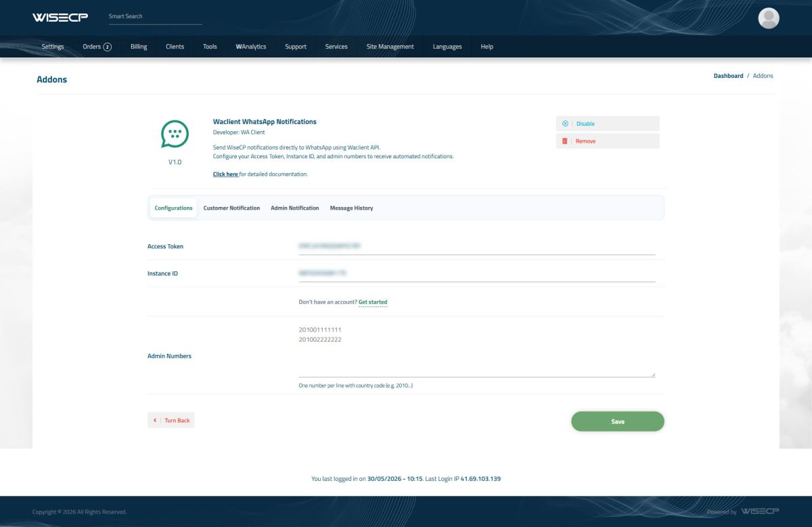This screenshot has width=812, height=527.
Task: Click the last login IP 41.69.103.139
Action: (x=480, y=478)
